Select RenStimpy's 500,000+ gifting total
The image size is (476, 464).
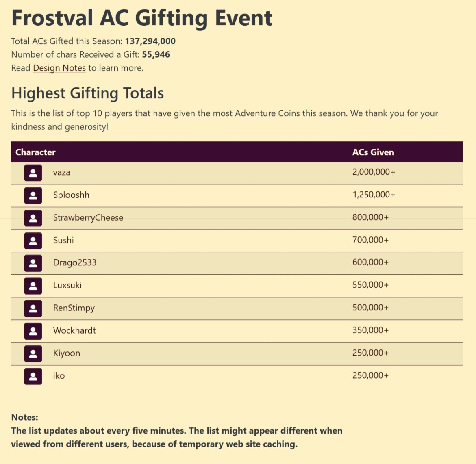(x=370, y=308)
